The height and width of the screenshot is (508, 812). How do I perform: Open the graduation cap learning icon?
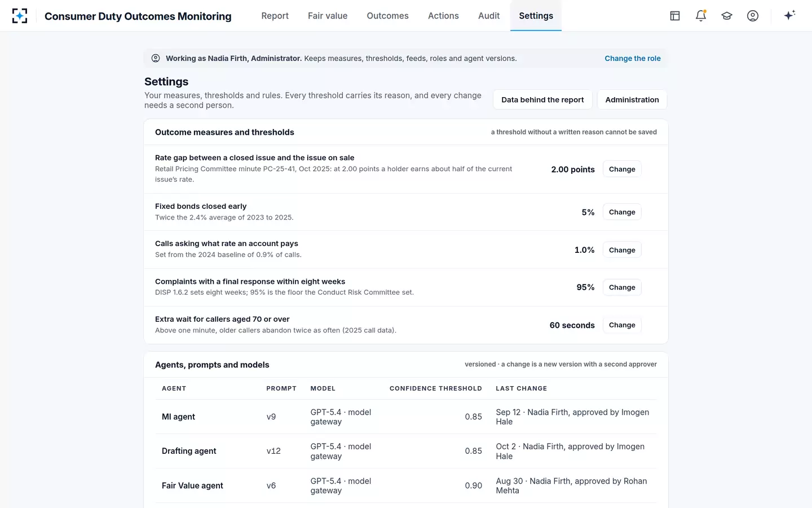(727, 16)
